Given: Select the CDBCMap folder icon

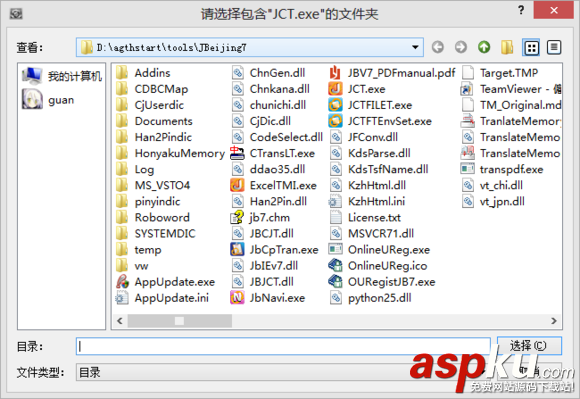Looking at the screenshot, I should (x=122, y=89).
